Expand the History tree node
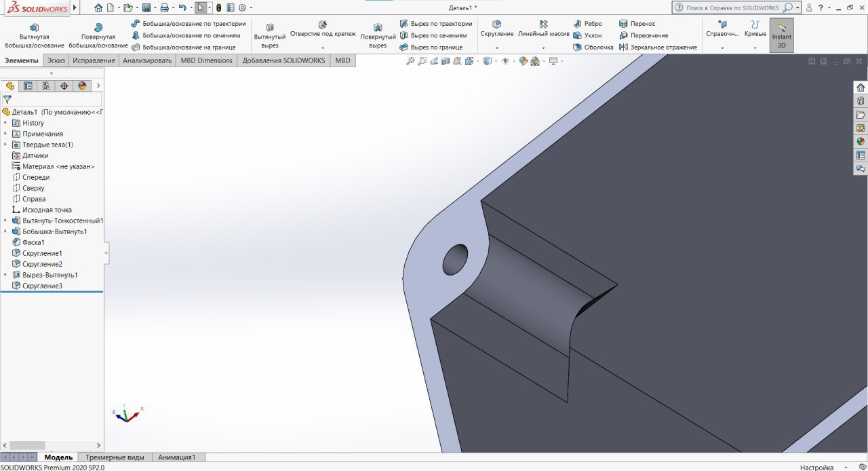Viewport: 868px width, 471px height. (x=6, y=123)
